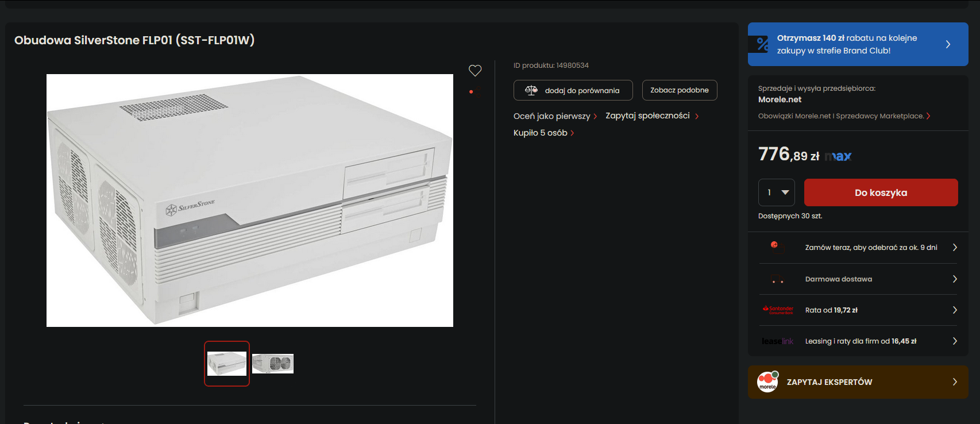Expand the Zapytaj ekspertów chevron
Viewport: 980px width, 424px height.
[955, 382]
